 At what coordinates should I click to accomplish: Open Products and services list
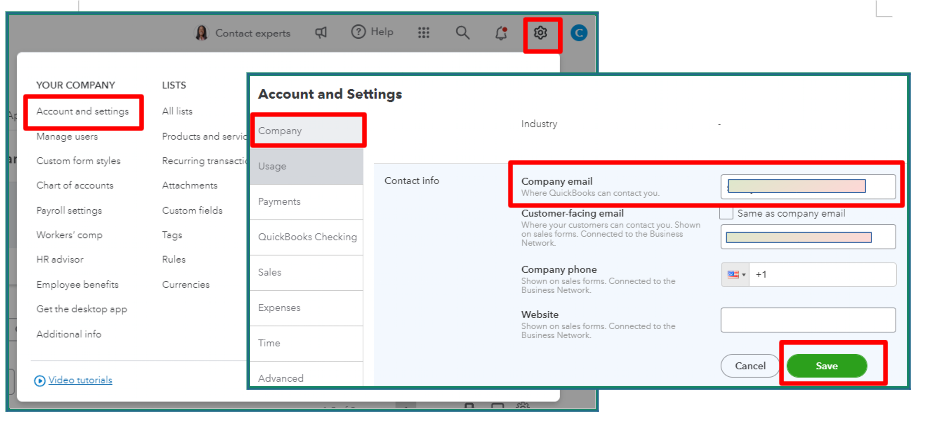[204, 136]
